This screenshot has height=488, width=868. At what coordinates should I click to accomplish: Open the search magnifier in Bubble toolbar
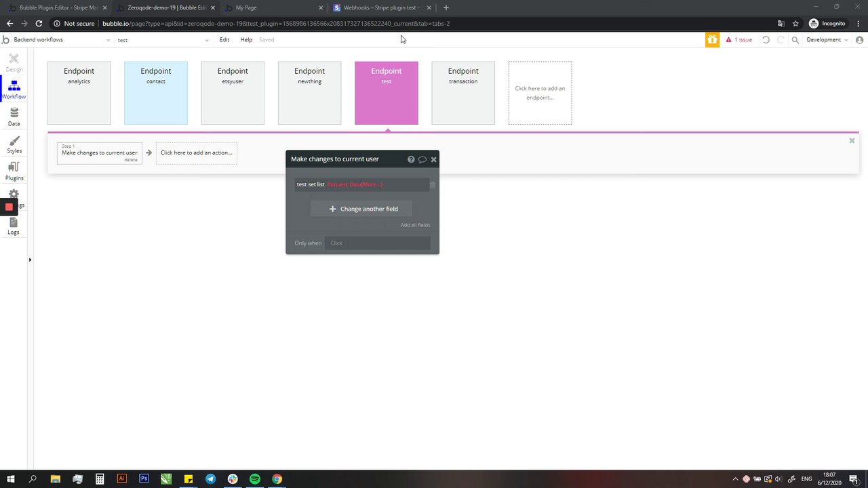click(x=795, y=40)
